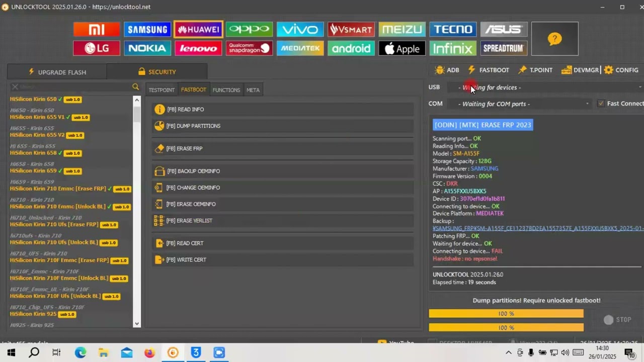Screen dimensions: 644x362
Task: Click the STOP button
Action: (x=617, y=320)
